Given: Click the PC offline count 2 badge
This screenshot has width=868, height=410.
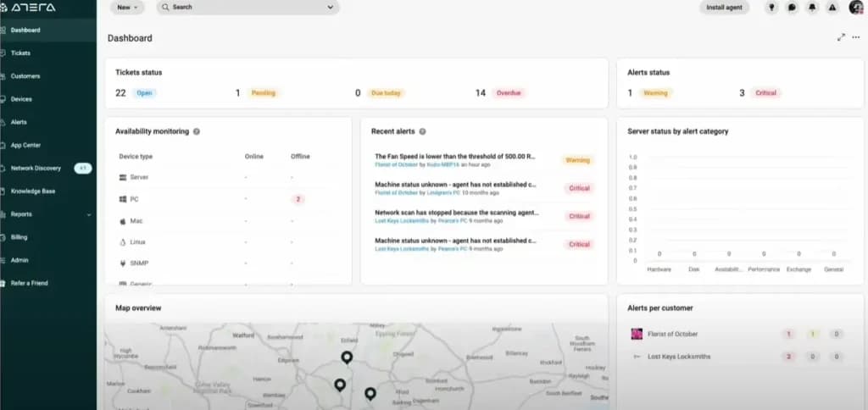Looking at the screenshot, I should (298, 199).
